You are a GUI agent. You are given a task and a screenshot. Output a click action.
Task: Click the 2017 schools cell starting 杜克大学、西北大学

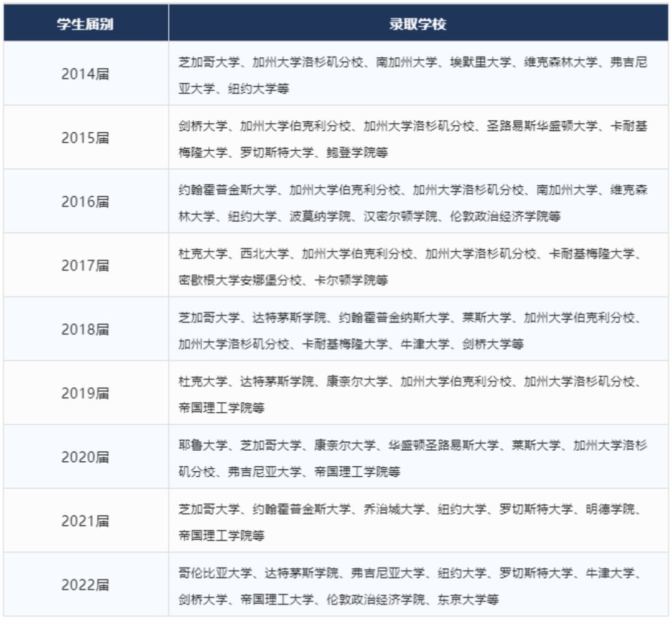pyautogui.click(x=418, y=265)
